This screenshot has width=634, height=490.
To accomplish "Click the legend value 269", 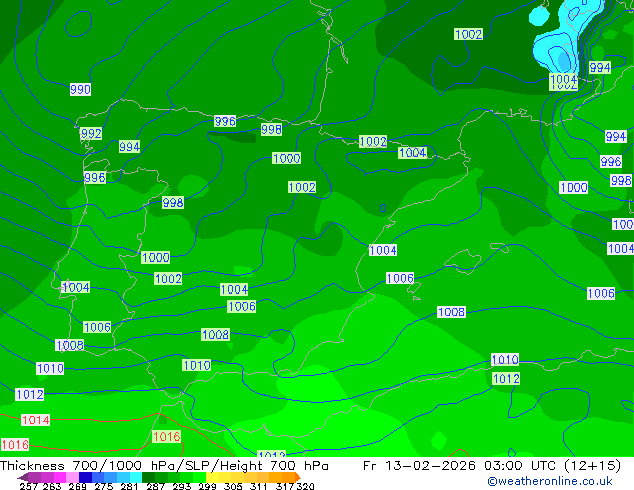I will tap(77, 486).
